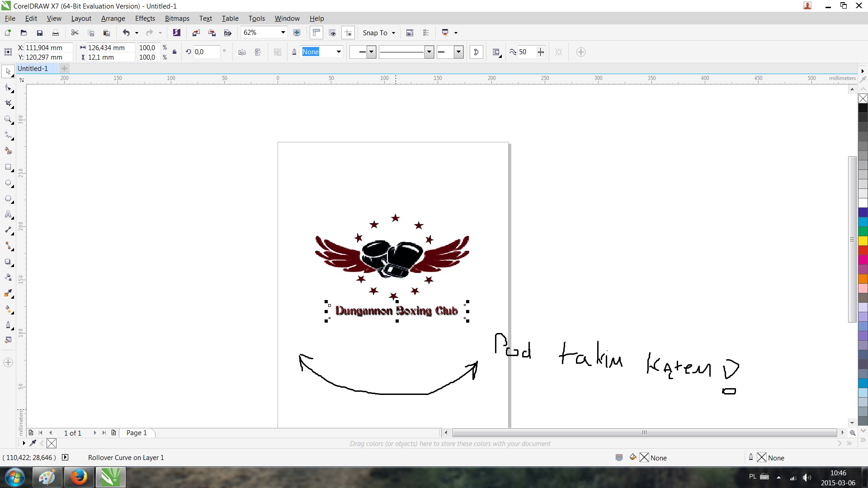Select the Zoom tool in toolbox
The image size is (868, 488).
8,119
